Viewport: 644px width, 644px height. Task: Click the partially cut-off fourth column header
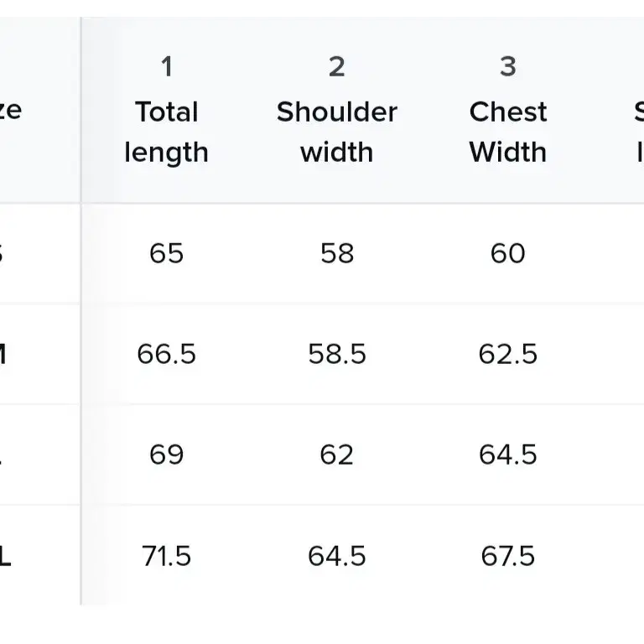click(639, 132)
